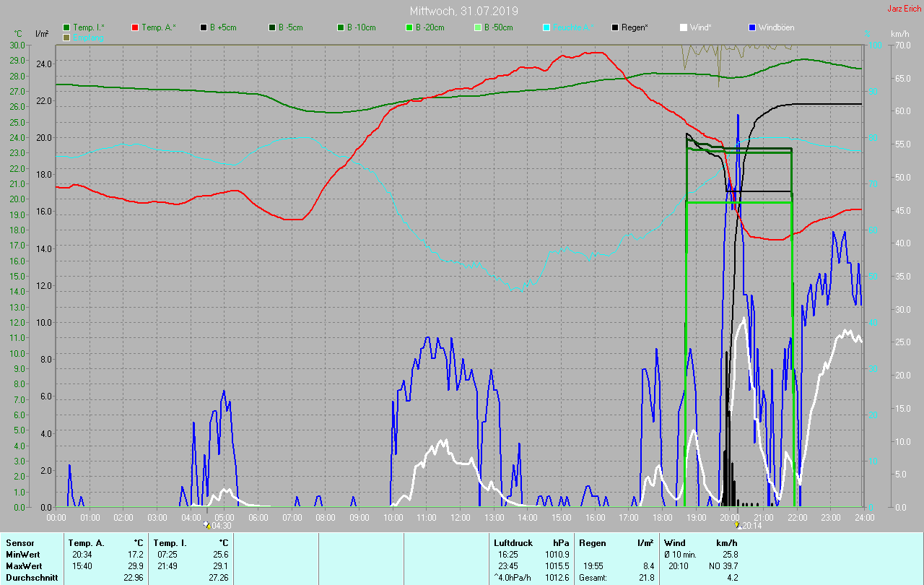Click the cyan humidity legend square
The height and width of the screenshot is (585, 924).
click(x=546, y=27)
